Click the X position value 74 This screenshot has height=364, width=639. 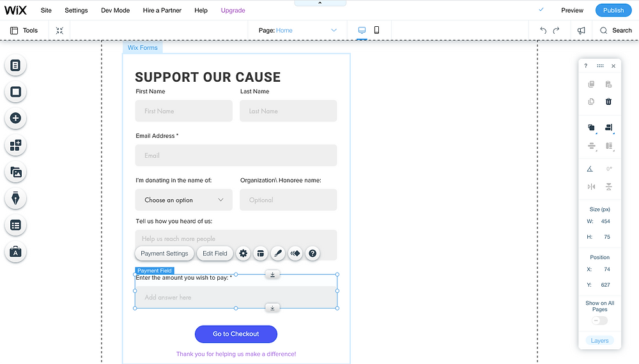point(607,269)
